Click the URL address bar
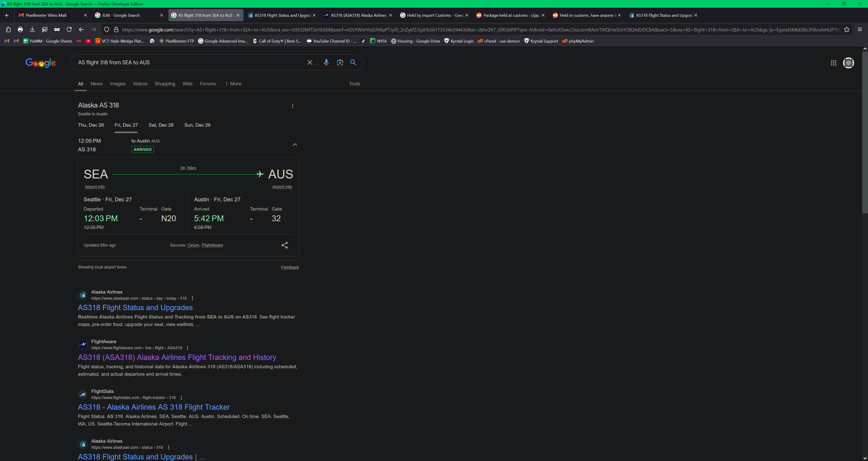 click(481, 30)
